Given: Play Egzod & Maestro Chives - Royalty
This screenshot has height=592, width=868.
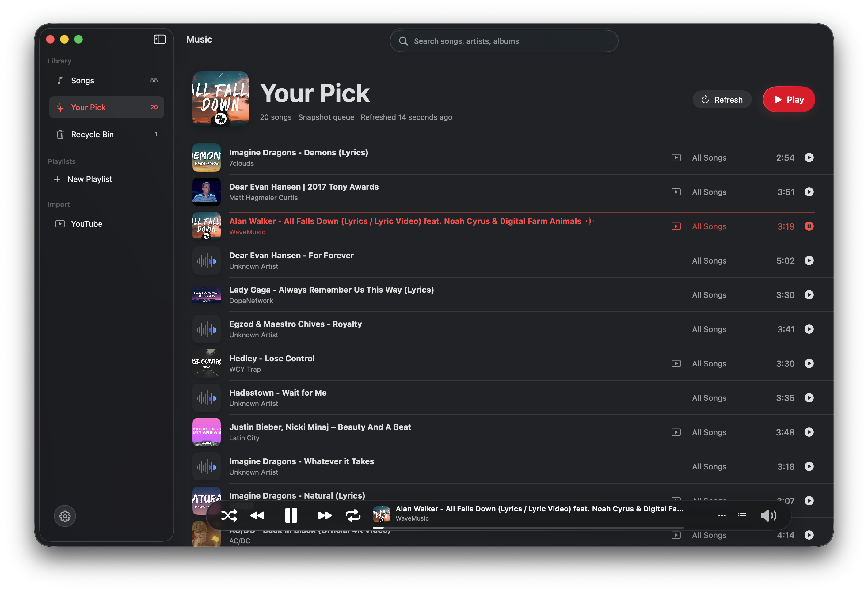Looking at the screenshot, I should coord(809,329).
